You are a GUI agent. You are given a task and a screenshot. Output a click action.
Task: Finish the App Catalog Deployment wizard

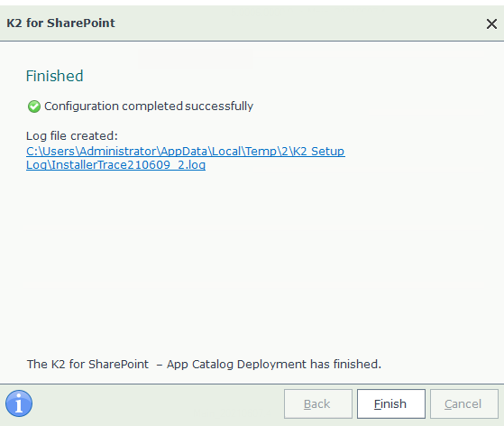391,403
